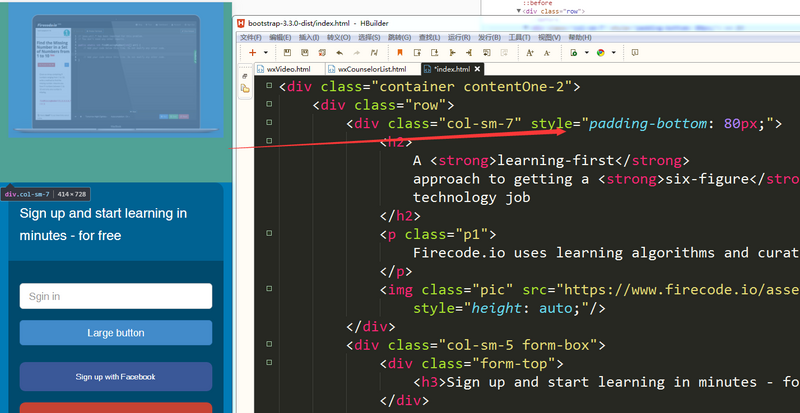Screen dimensions: 800x413
Task: Increase font size with A+ icon
Action: coord(530,53)
